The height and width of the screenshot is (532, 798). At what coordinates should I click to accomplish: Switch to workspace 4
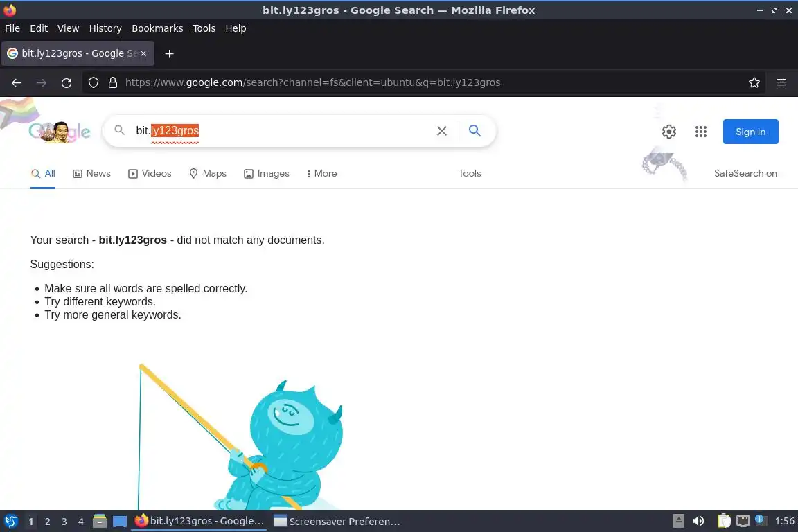click(81, 522)
